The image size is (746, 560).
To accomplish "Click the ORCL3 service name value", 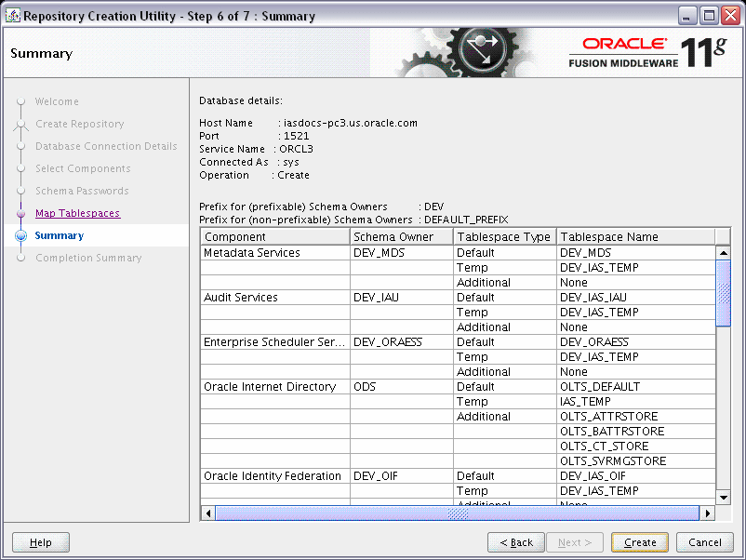I will pyautogui.click(x=296, y=149).
